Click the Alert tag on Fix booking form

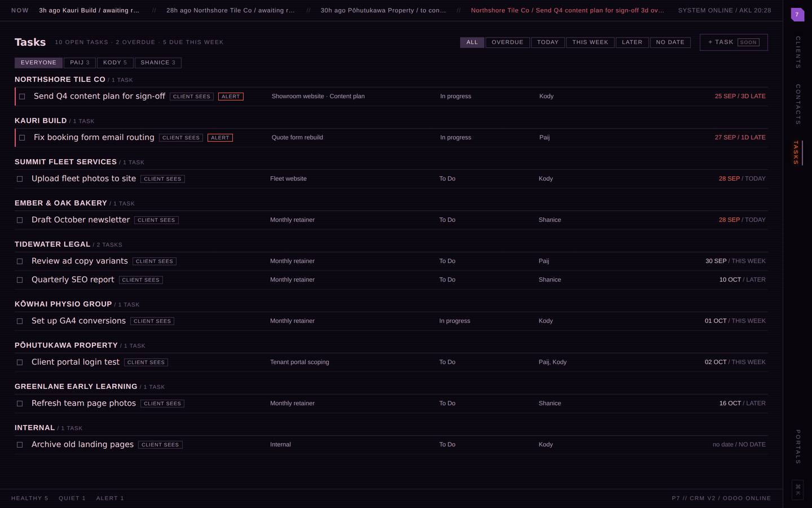point(220,138)
